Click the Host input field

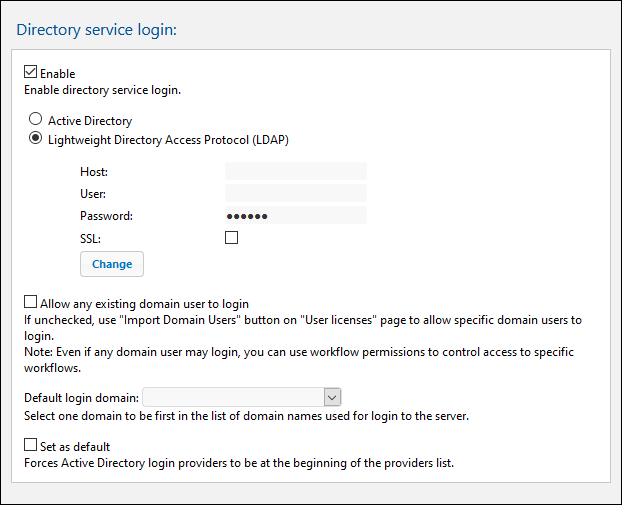(295, 171)
